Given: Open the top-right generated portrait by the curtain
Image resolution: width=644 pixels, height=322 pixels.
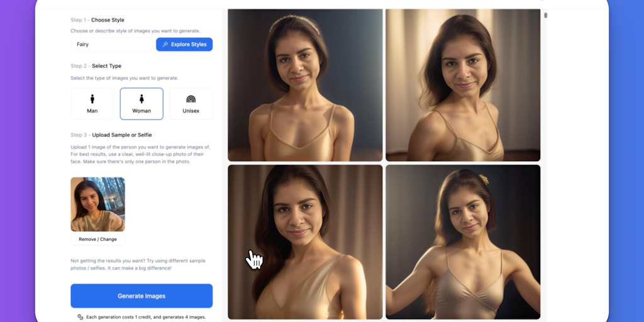Looking at the screenshot, I should [x=463, y=85].
